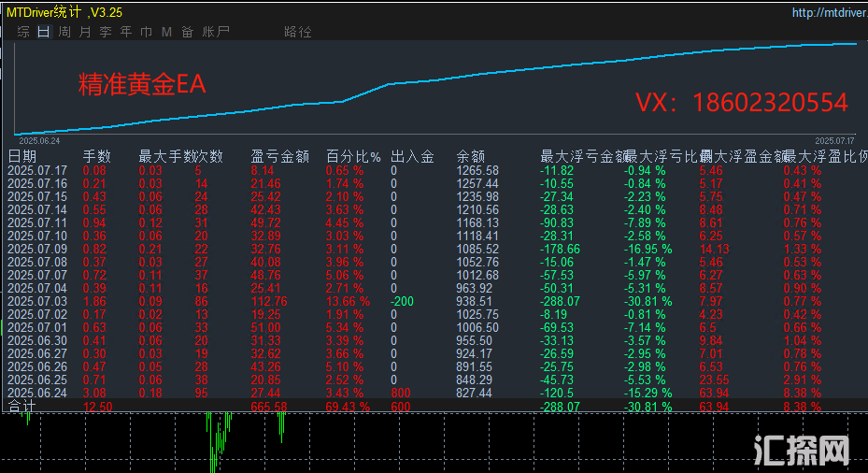Viewport: 868px width, 473px height.
Task: Select the 2025.07.04 date row
Action: 37,289
